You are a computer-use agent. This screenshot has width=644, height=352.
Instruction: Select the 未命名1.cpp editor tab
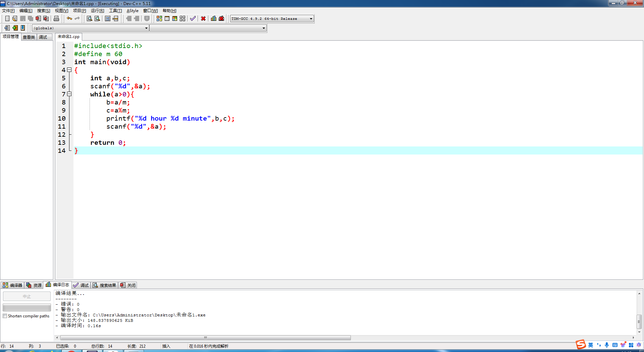[x=68, y=37]
